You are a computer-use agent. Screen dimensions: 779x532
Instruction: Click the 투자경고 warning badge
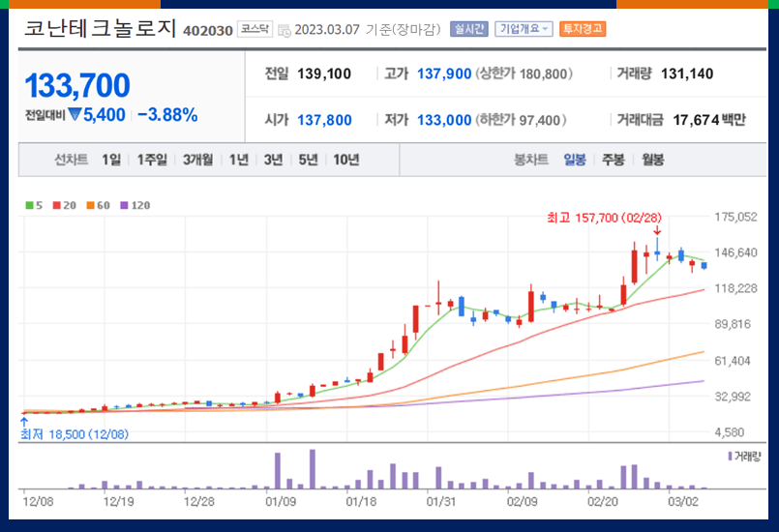583,29
